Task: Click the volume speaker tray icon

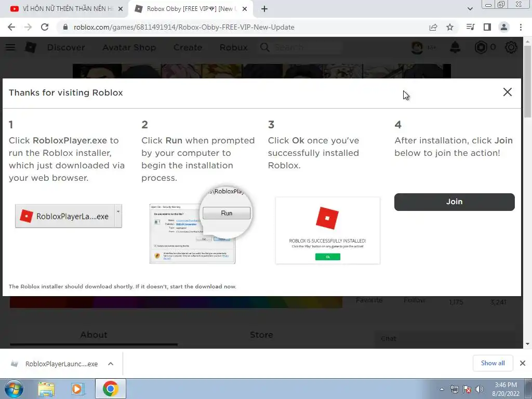Action: click(x=479, y=389)
